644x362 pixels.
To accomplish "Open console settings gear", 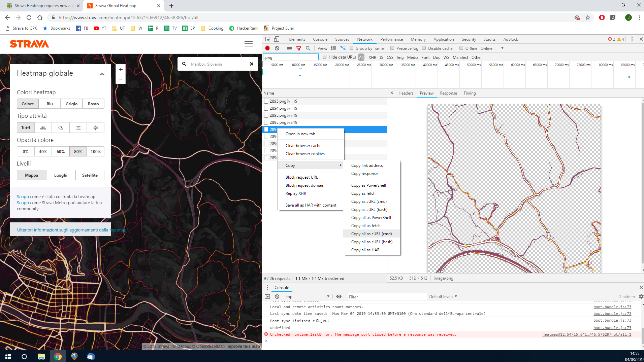I will [641, 297].
